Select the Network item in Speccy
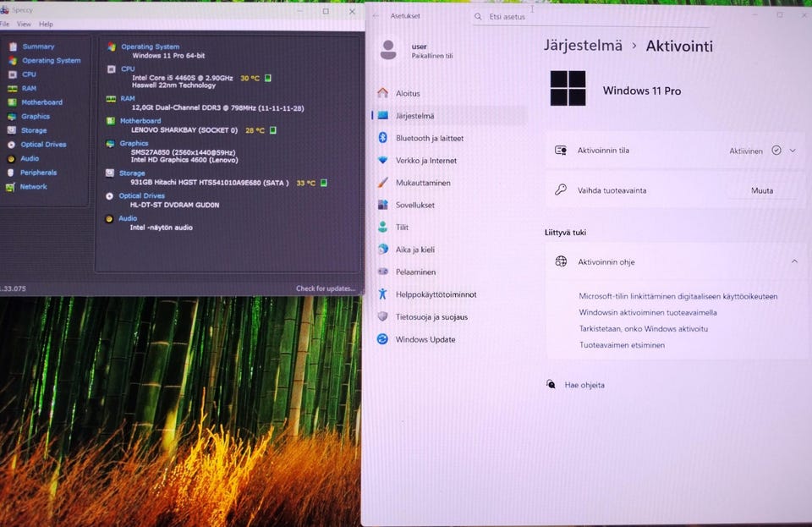Viewport: 812px width, 527px height. [x=33, y=186]
